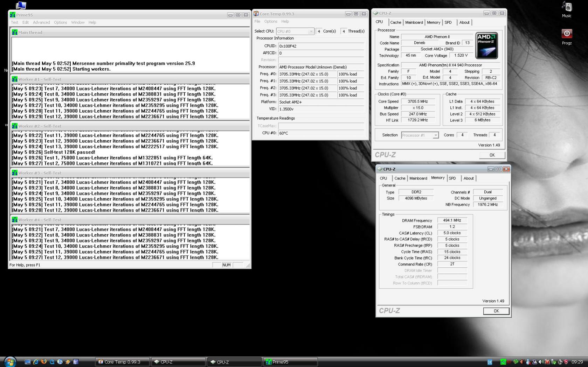Open the Select CPU dropdown in Core Temp

click(295, 31)
